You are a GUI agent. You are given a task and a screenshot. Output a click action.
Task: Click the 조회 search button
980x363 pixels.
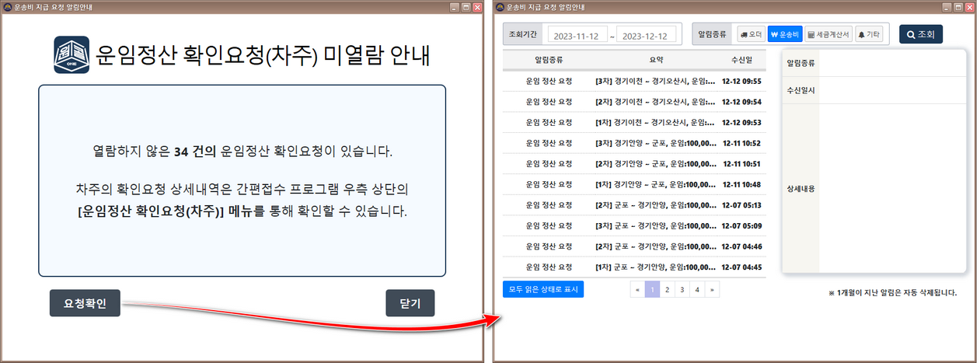pos(920,34)
